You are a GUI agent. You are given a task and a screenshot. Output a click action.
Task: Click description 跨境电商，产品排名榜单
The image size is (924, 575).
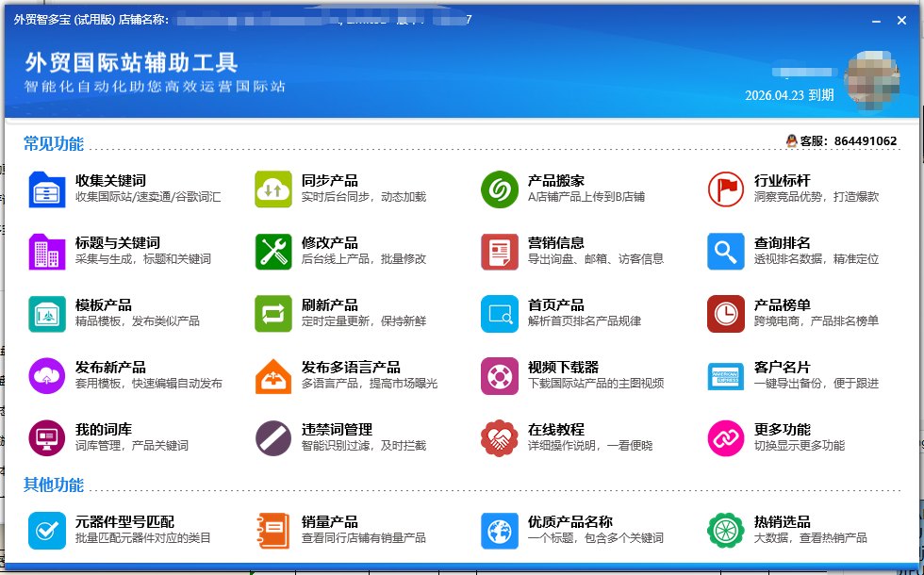[817, 321]
